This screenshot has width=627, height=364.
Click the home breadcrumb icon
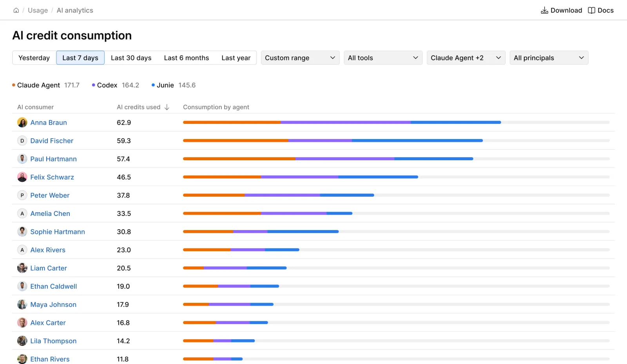pos(16,11)
